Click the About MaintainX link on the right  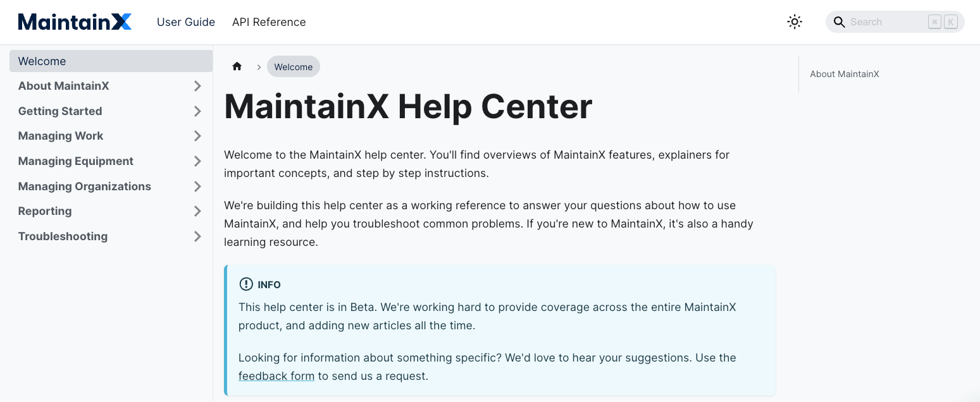coord(845,74)
